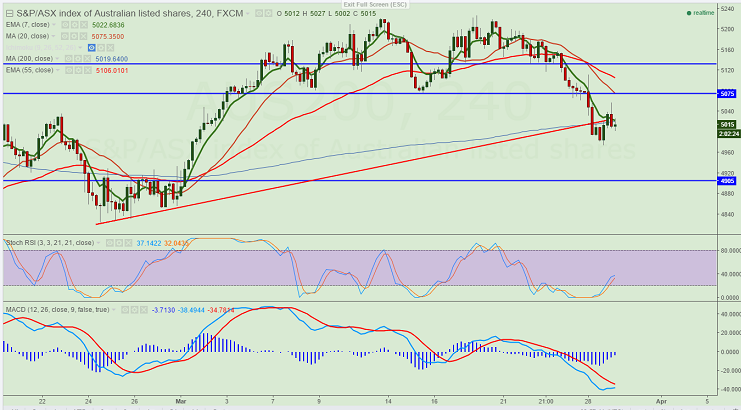Click the Stoch RSI value 37.1422
This screenshot has width=741, height=410.
[149, 243]
